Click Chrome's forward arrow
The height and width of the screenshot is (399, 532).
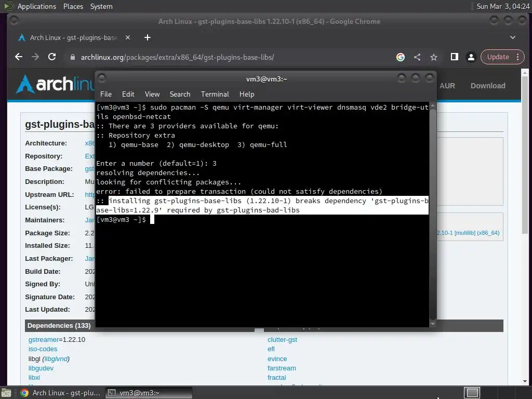[x=35, y=57]
